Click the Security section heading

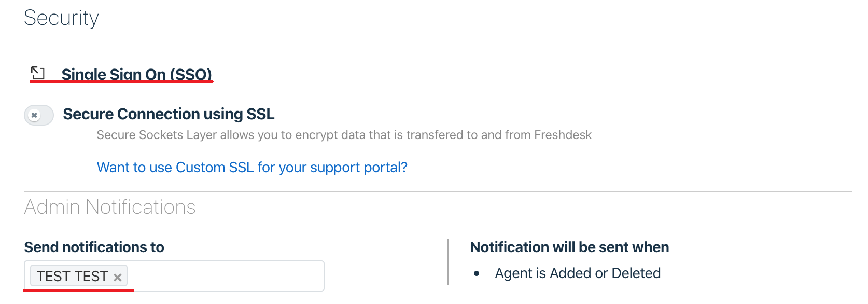coord(61,18)
